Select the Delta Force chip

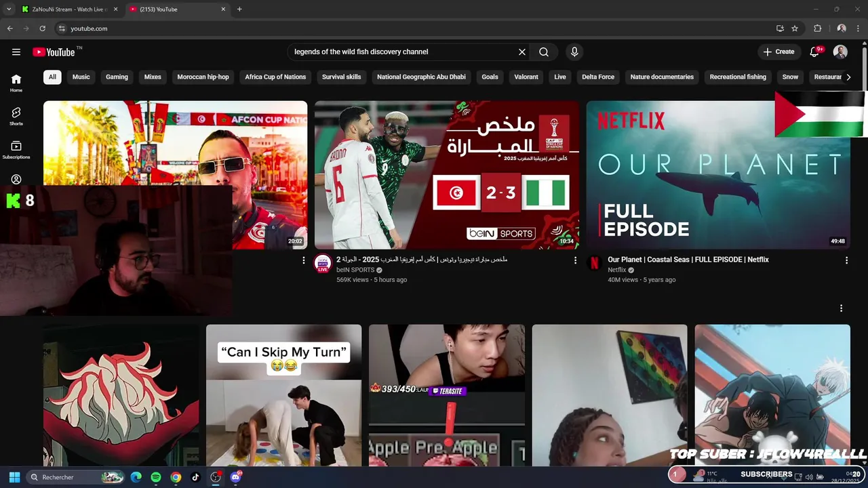[x=598, y=77]
